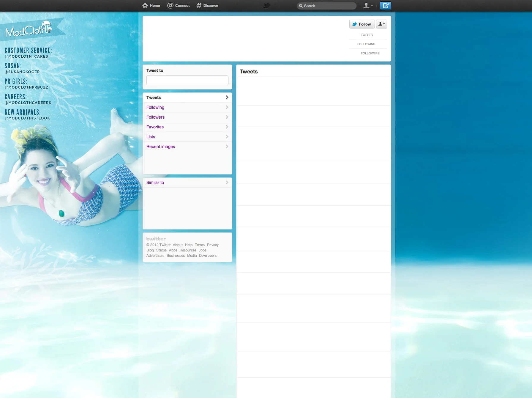Click the chevron on Similar to row

[227, 183]
